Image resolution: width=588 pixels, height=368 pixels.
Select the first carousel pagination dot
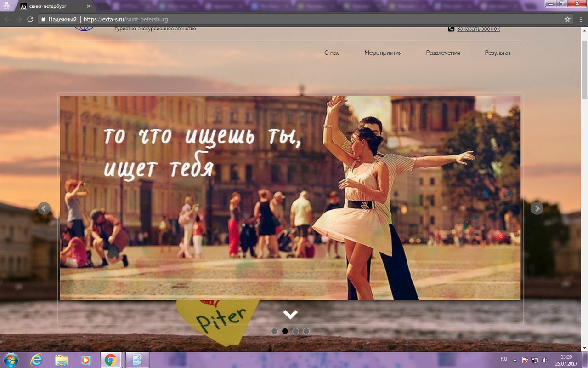coord(274,331)
